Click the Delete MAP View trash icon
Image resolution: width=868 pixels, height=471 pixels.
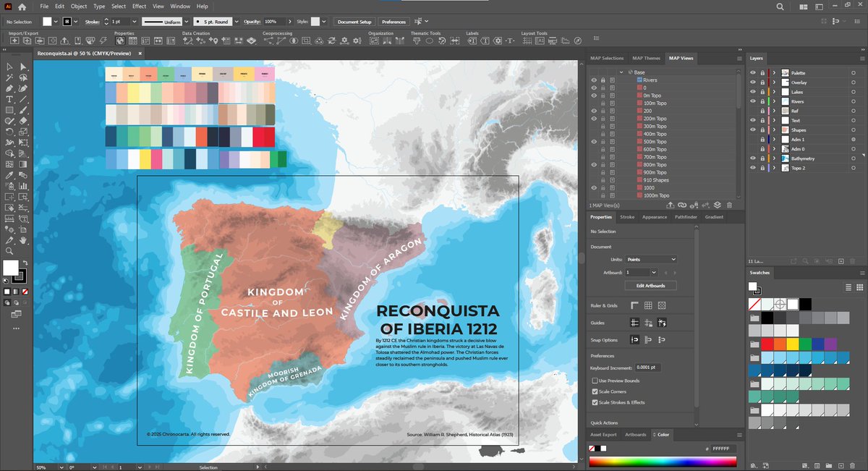click(729, 205)
